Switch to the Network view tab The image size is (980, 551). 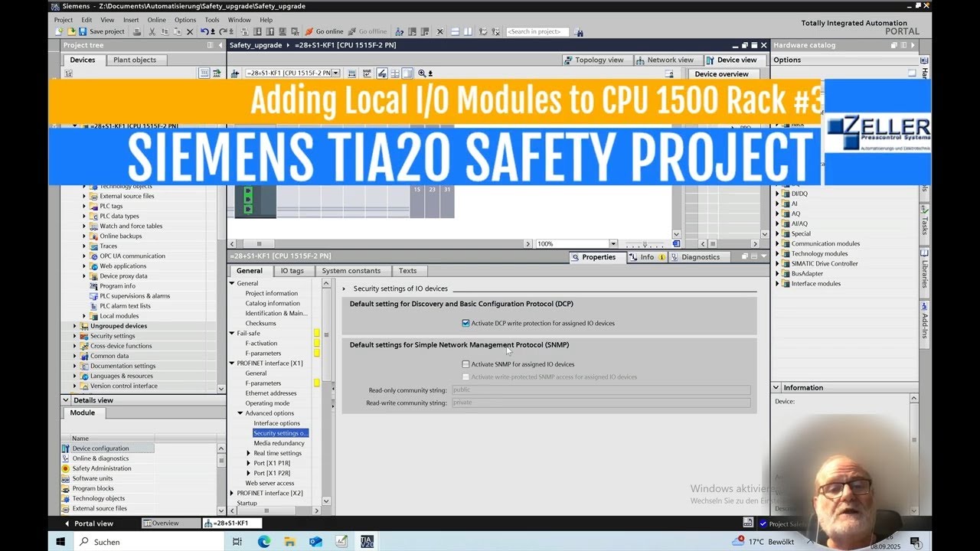click(665, 60)
